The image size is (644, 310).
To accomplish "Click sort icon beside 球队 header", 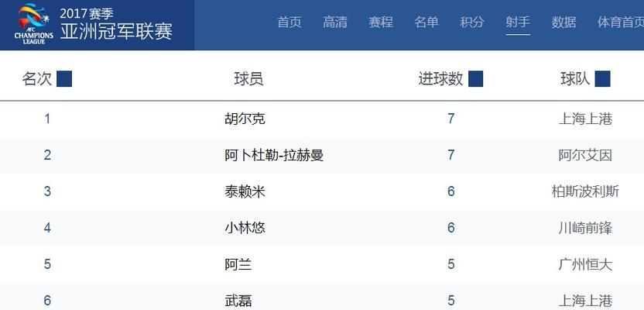I will click(x=602, y=78).
